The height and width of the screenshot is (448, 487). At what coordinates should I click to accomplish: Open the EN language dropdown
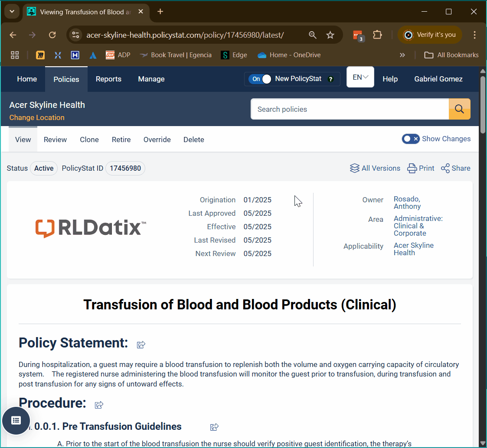coord(360,78)
